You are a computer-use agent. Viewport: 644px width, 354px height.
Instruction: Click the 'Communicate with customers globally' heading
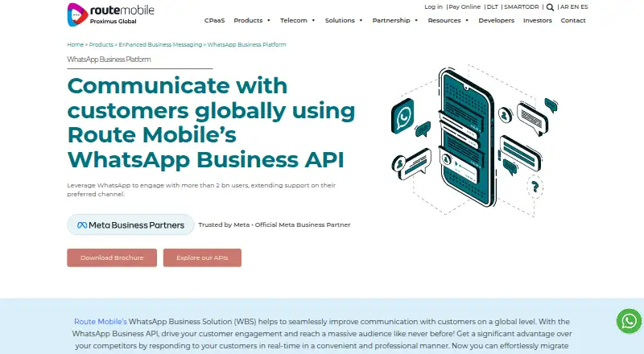pyautogui.click(x=211, y=122)
